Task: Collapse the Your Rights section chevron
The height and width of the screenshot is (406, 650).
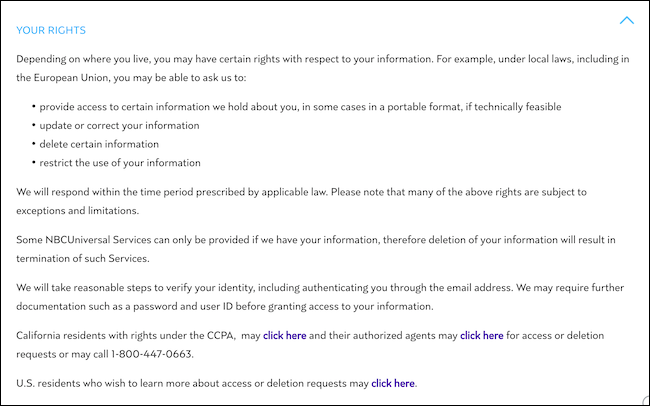Action: [x=627, y=20]
